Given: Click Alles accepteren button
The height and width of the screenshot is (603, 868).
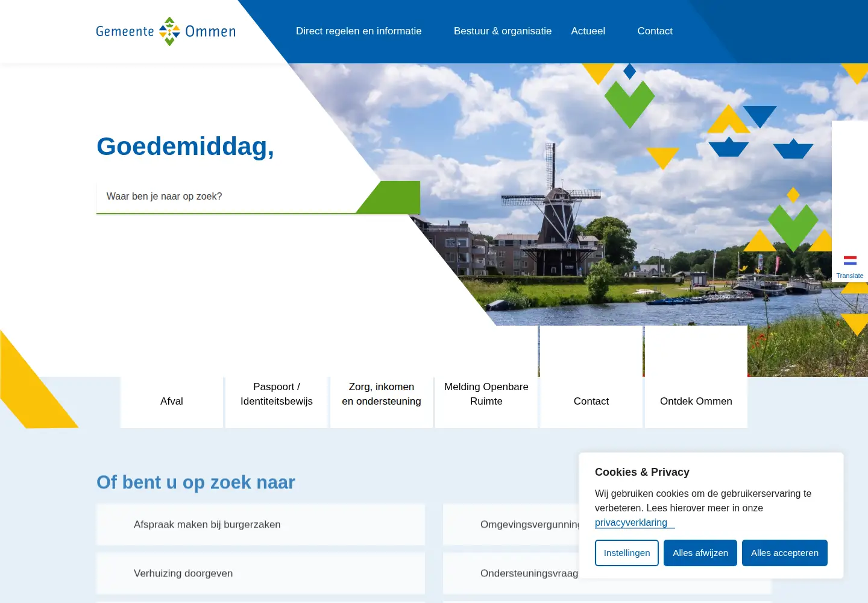Looking at the screenshot, I should (x=785, y=553).
